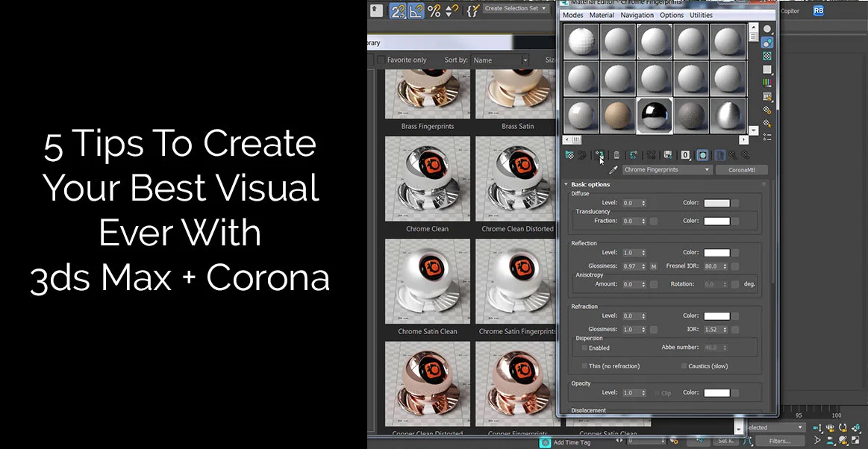Enable Show Shaded Material in Viewport
The height and width of the screenshot is (449, 868).
702,155
